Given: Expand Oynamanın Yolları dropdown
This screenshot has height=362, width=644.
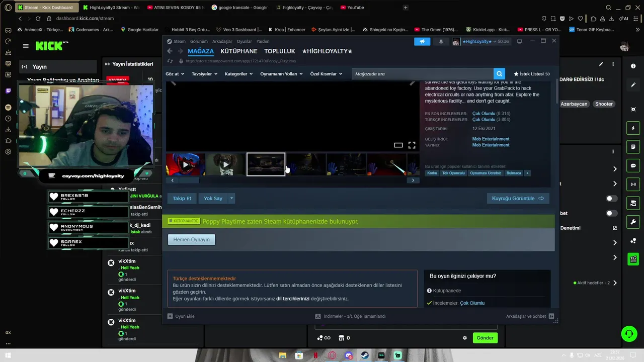Looking at the screenshot, I should pos(281,74).
